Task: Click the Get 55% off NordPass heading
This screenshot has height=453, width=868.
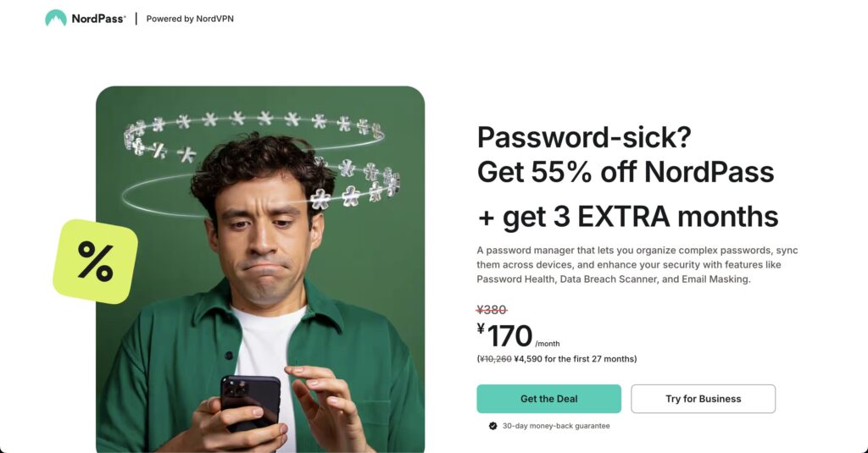Action: pos(626,172)
